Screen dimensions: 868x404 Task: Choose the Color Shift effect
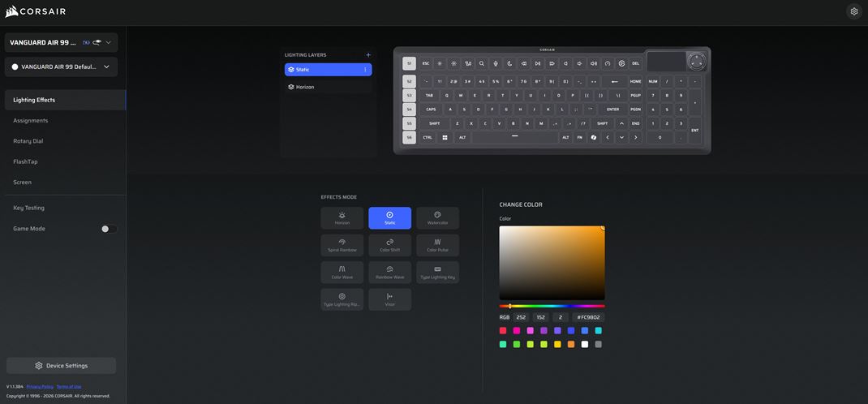point(389,245)
